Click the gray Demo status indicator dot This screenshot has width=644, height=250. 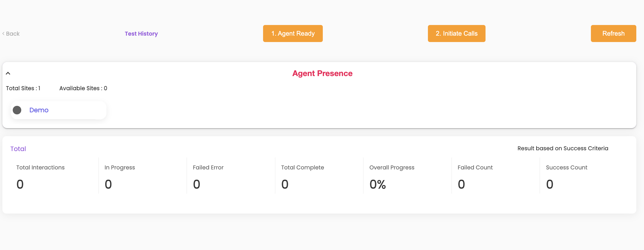pyautogui.click(x=17, y=110)
